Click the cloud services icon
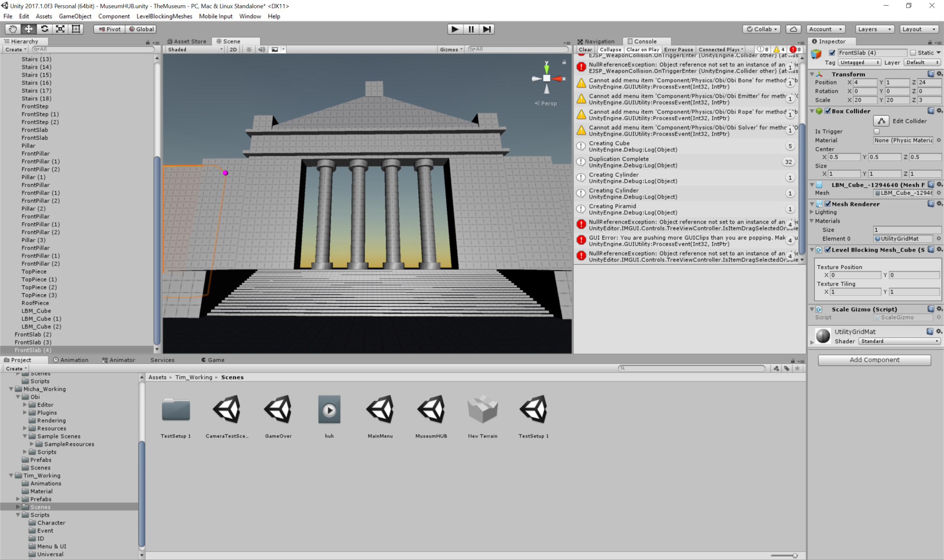This screenshot has height=560, width=944. point(793,29)
